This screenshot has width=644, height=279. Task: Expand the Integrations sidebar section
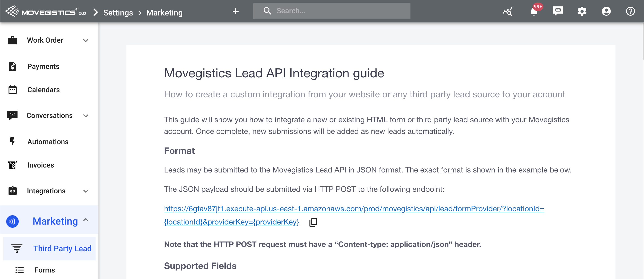click(86, 191)
